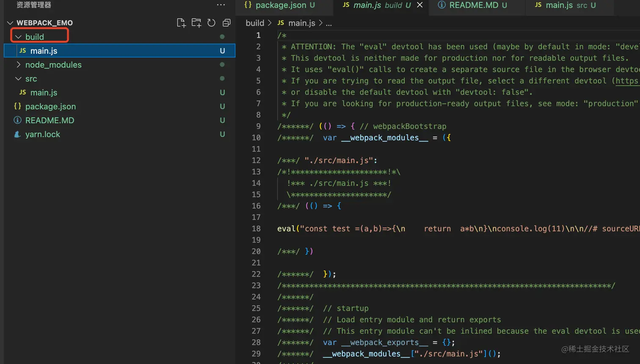Select main.js under the build folder
Viewport: 640px width, 364px height.
tap(119, 51)
